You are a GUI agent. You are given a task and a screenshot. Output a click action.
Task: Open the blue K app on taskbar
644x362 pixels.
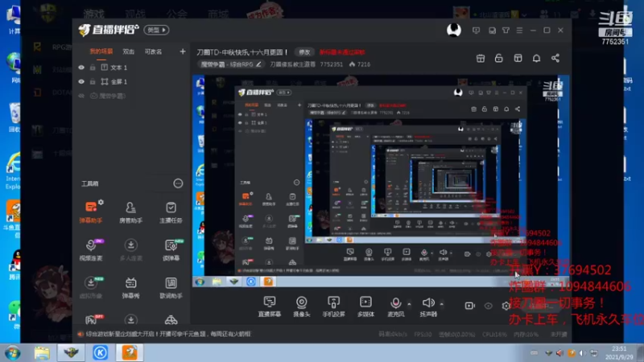pos(100,353)
